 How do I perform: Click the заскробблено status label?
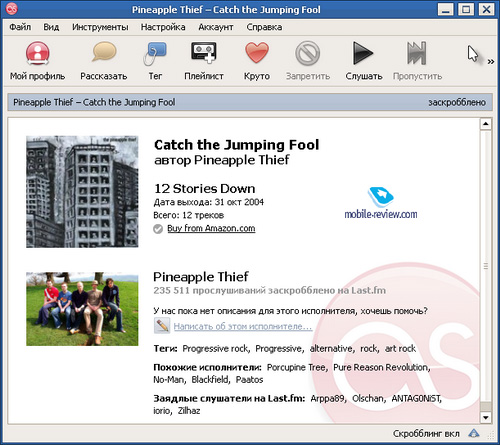[457, 102]
